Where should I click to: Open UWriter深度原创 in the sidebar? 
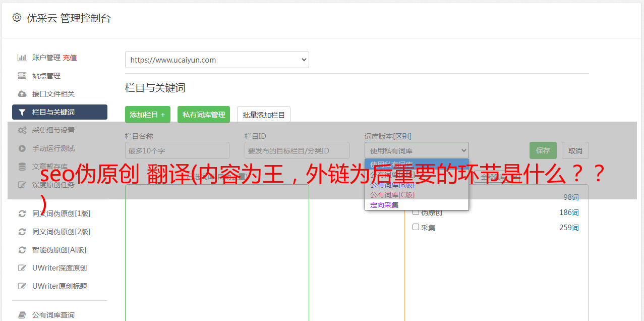point(60,268)
